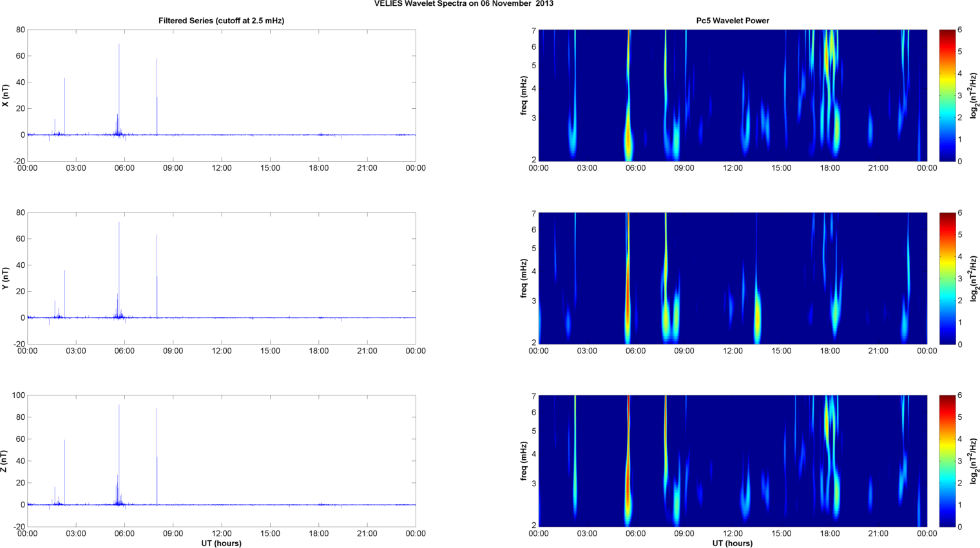Click the "09:00" tick under the Y wavelet spectrum

pyautogui.click(x=684, y=350)
